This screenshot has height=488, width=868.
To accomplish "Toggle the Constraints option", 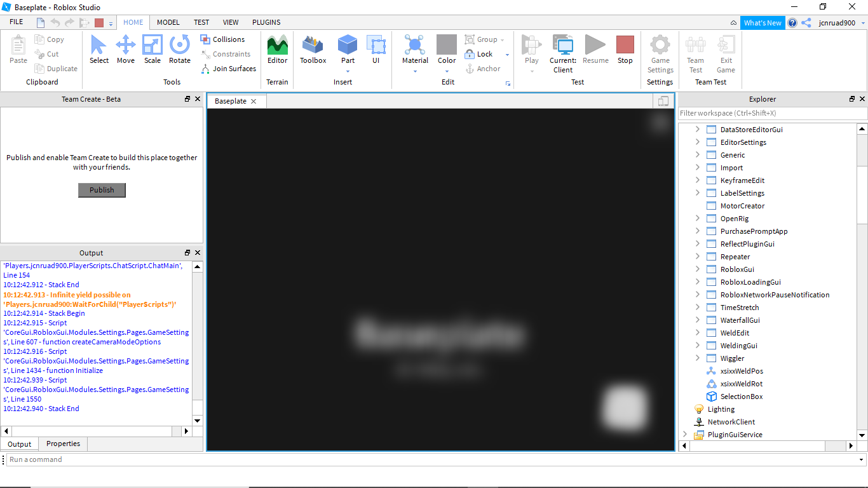I will 226,54.
